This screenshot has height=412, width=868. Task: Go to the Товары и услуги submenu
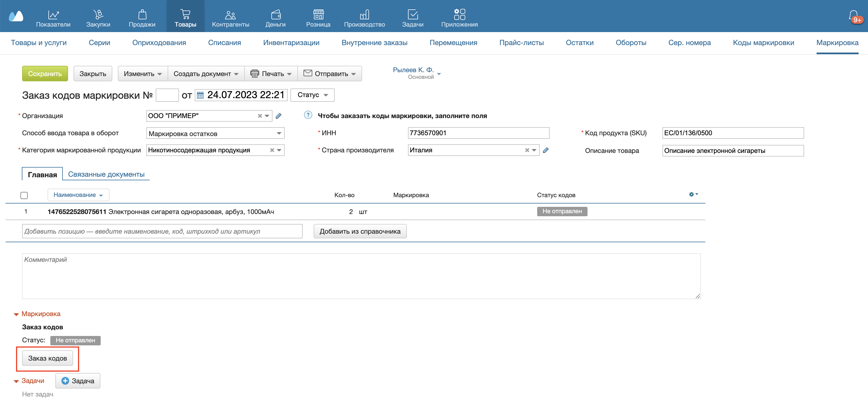pos(39,43)
